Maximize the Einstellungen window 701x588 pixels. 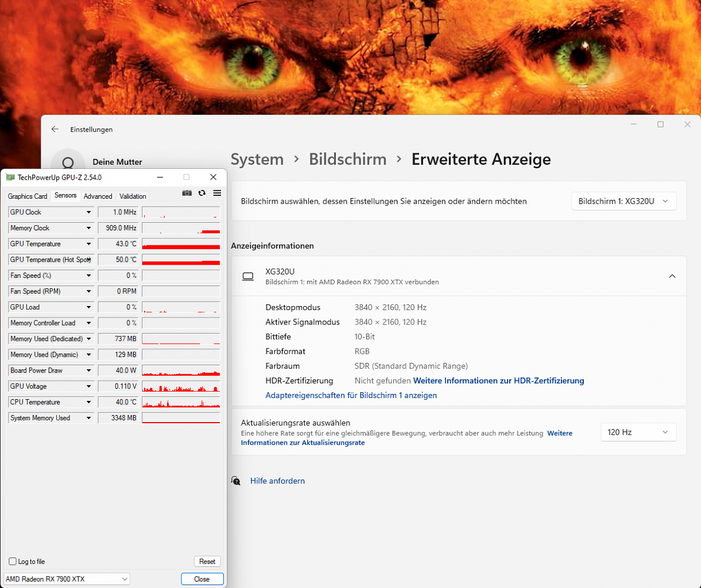(661, 124)
